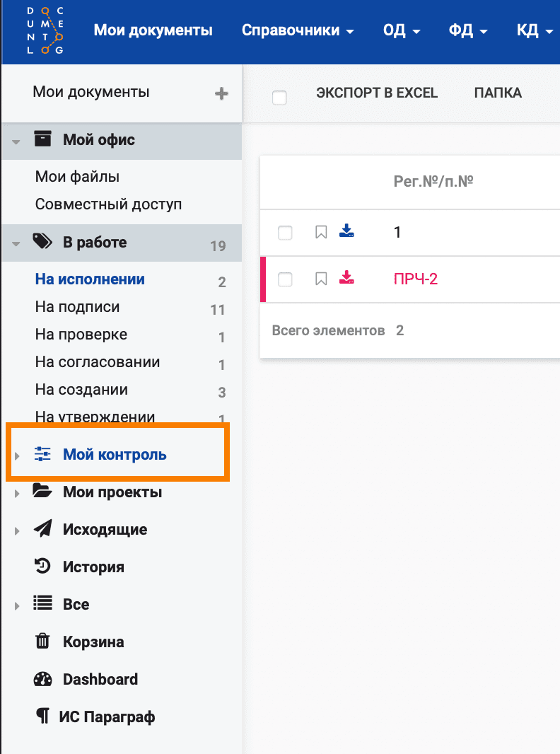Click the plus icon beside Мои документы
Image resolution: width=560 pixels, height=754 pixels.
click(x=221, y=93)
